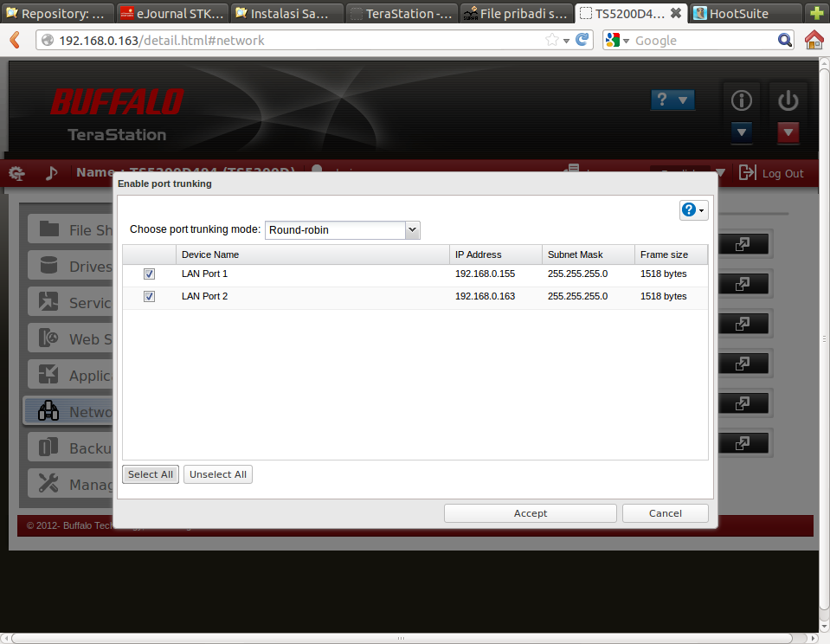Open the dialog's blue help icon dropdown

pos(693,210)
